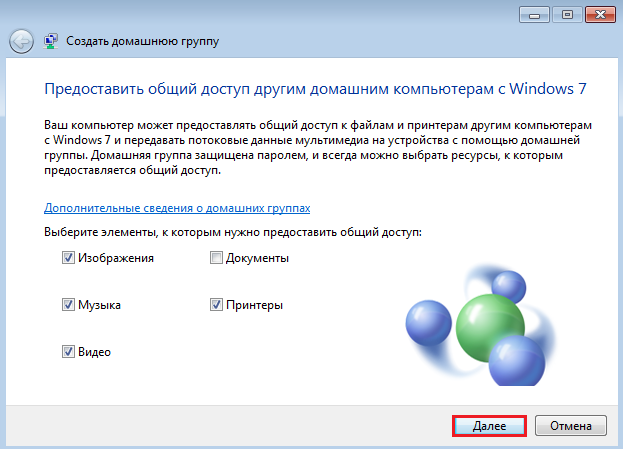Enable sharing of Документы checkbox
623x449 pixels.
point(216,258)
